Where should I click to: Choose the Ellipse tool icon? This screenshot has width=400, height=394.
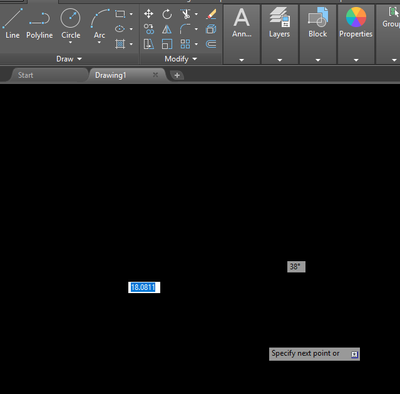[x=120, y=29]
